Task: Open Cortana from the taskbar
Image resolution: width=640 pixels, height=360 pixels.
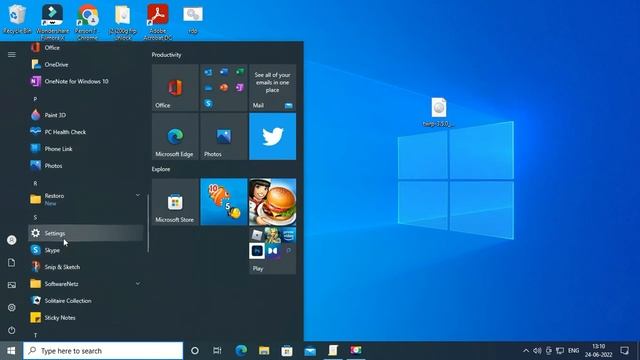Action: [x=195, y=351]
